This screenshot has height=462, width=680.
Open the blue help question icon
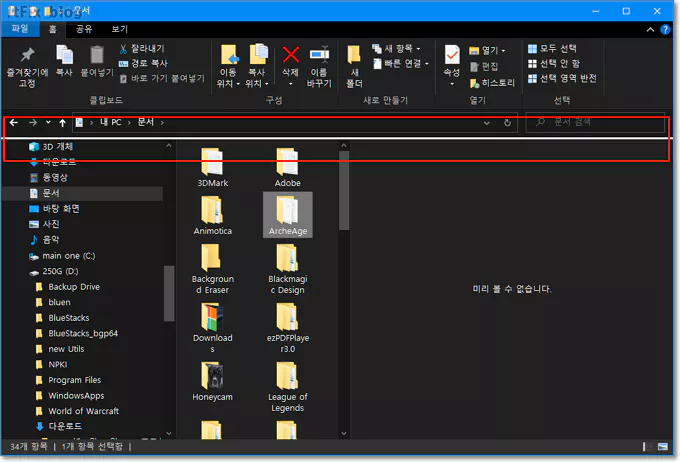point(665,29)
